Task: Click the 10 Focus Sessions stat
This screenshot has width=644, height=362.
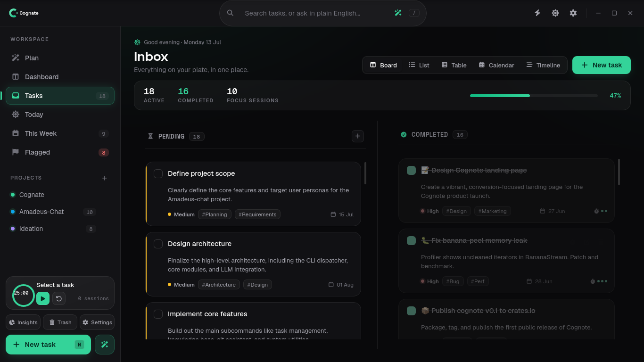Action: 253,95
